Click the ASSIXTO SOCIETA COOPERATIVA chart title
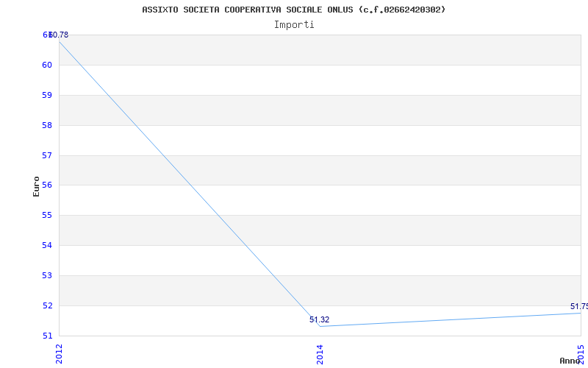This screenshot has width=588, height=368. tap(293, 10)
